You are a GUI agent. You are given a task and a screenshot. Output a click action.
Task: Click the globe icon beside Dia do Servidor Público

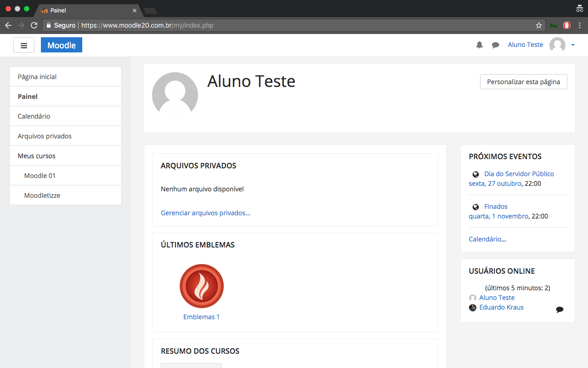[476, 174]
